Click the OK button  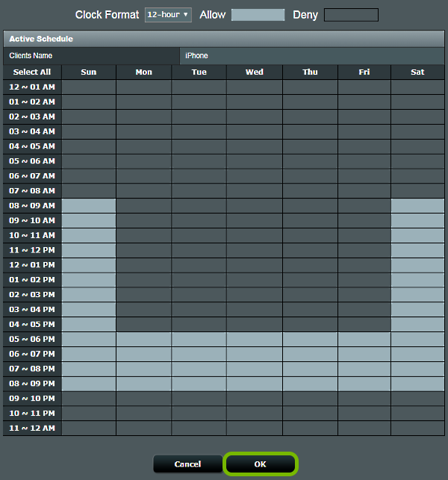[x=261, y=464]
